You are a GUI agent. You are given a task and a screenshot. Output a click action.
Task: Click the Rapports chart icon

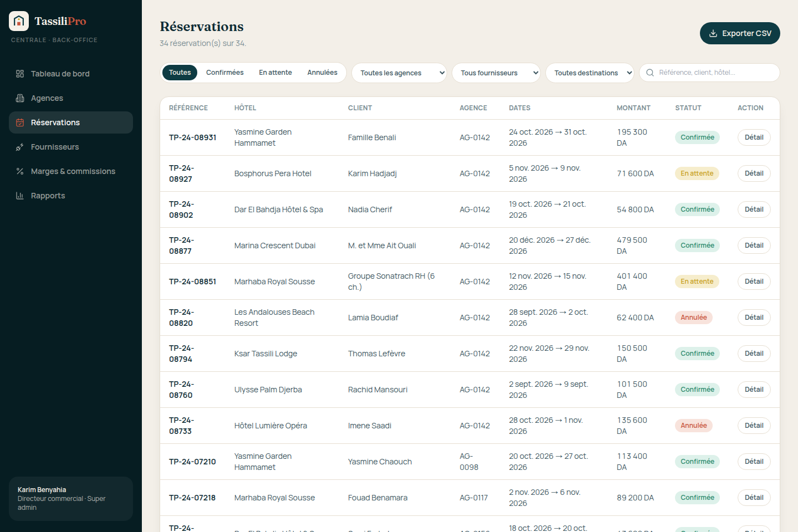20,196
